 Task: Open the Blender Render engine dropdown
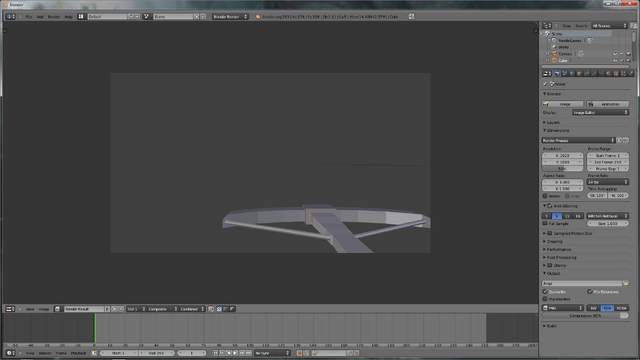pyautogui.click(x=230, y=16)
